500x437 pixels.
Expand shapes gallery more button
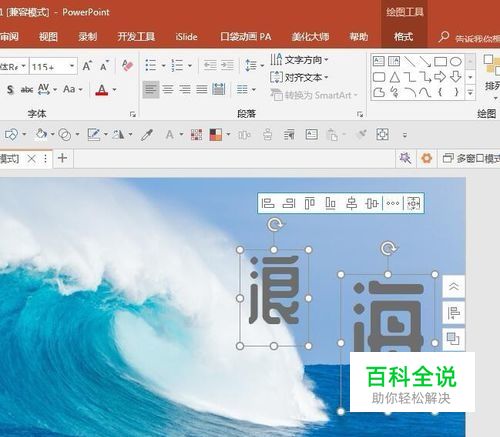[x=470, y=92]
